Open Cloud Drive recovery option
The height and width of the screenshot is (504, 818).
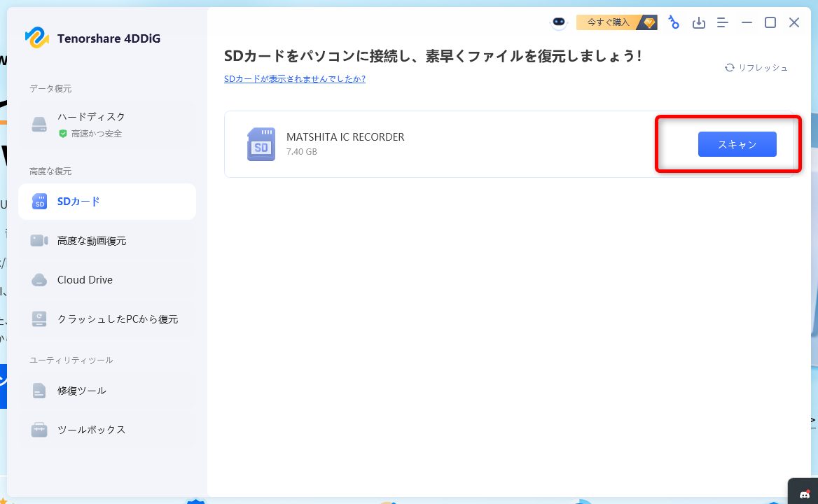click(85, 280)
